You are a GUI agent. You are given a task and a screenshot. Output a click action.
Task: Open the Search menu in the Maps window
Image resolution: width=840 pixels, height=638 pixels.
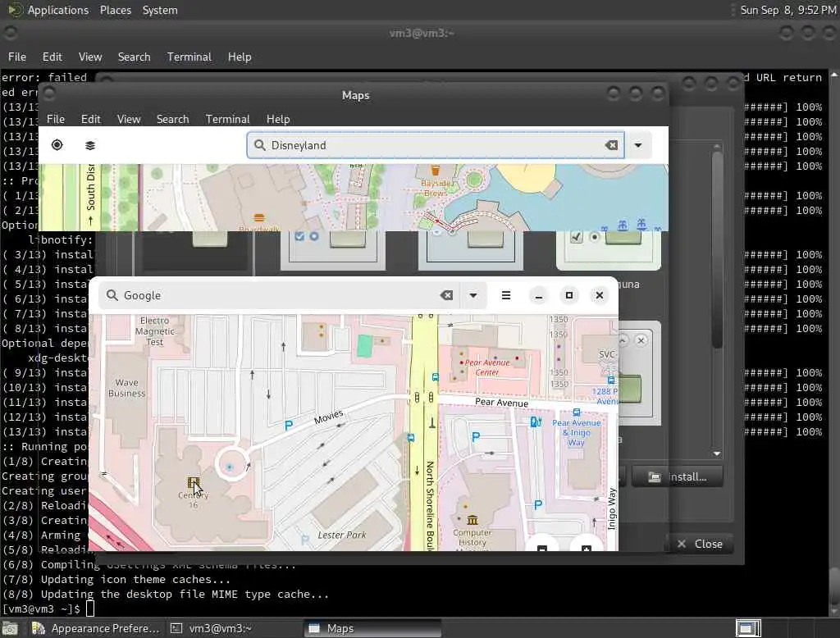(x=172, y=119)
